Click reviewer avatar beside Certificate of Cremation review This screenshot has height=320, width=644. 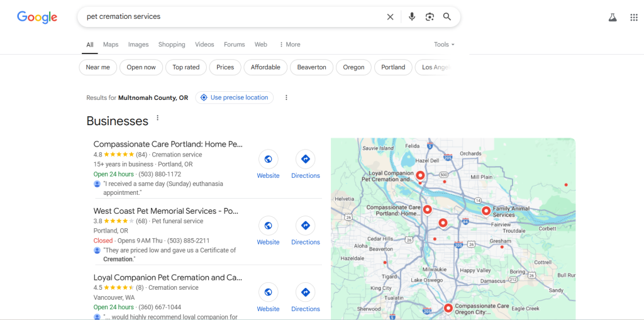(x=97, y=250)
